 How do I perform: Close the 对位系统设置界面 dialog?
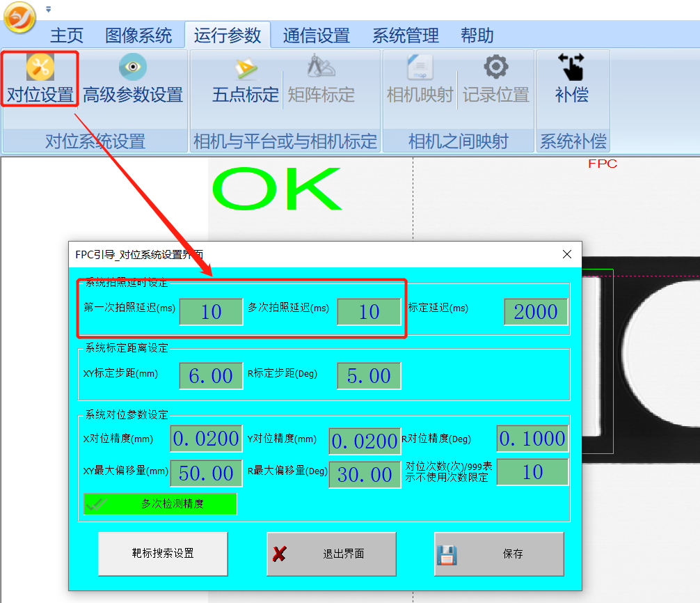pos(567,254)
